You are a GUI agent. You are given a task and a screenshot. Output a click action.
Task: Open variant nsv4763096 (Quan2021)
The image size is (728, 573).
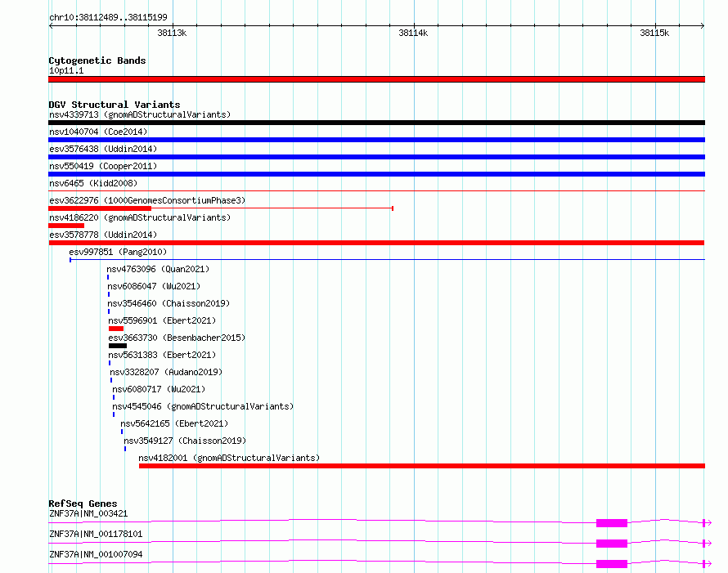158,269
